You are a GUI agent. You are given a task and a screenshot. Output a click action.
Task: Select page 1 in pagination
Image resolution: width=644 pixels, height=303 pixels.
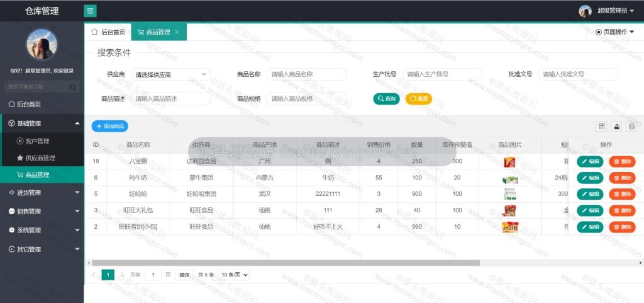[x=108, y=275]
